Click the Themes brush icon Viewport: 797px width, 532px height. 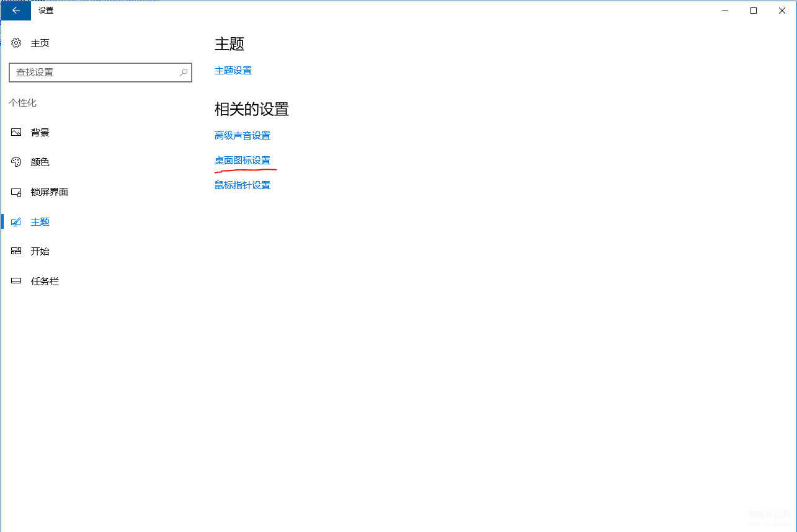click(x=16, y=221)
